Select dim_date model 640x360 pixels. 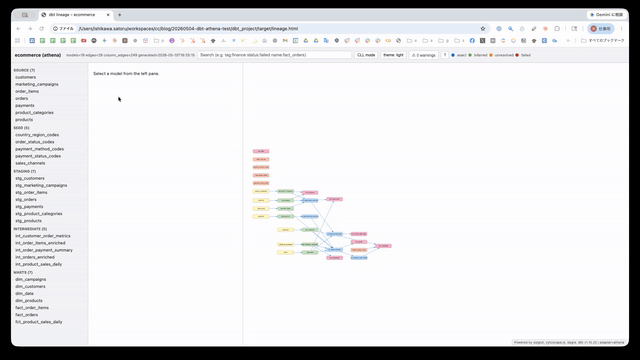click(x=24, y=293)
